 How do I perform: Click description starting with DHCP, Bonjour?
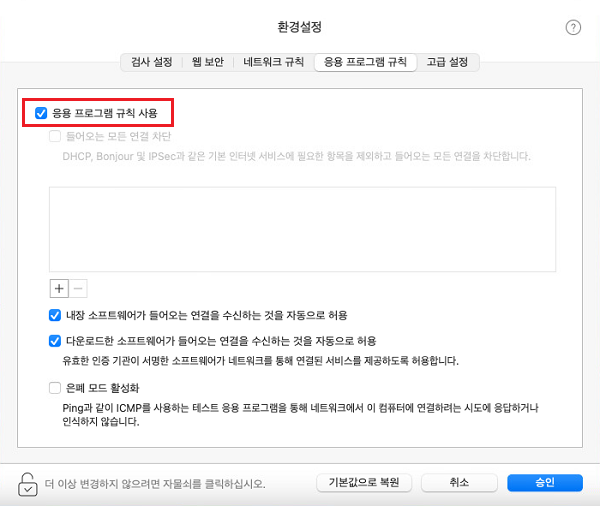coord(297,157)
